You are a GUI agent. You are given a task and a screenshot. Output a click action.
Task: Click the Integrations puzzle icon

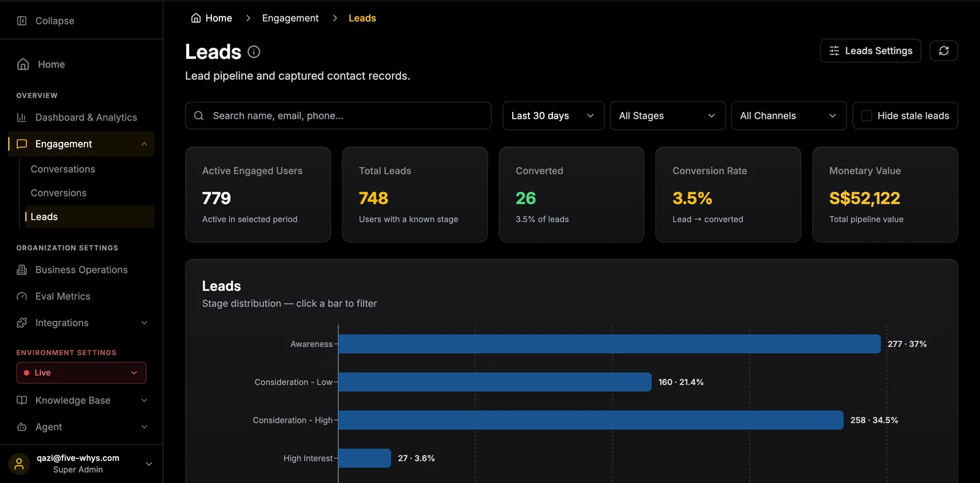click(x=22, y=323)
